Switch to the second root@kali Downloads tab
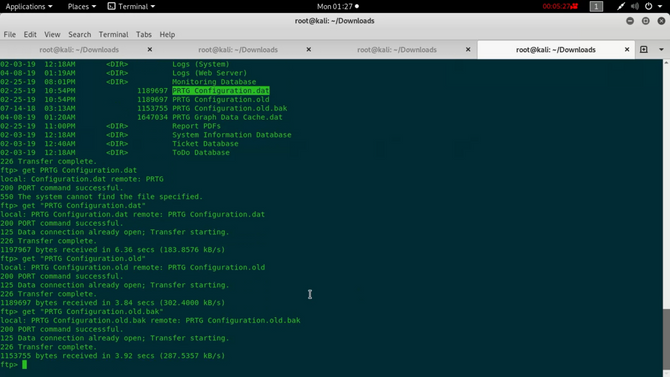Screen dimensions: 670x377 coord(238,50)
